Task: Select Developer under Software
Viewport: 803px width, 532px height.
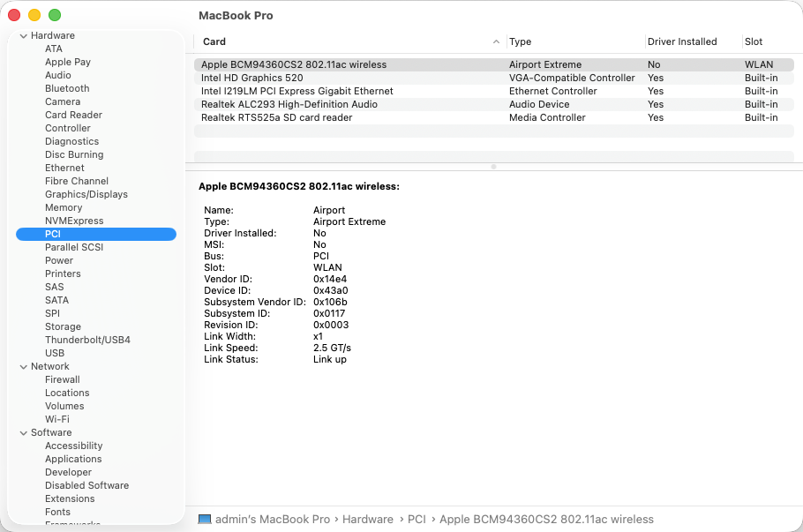Action: (68, 473)
